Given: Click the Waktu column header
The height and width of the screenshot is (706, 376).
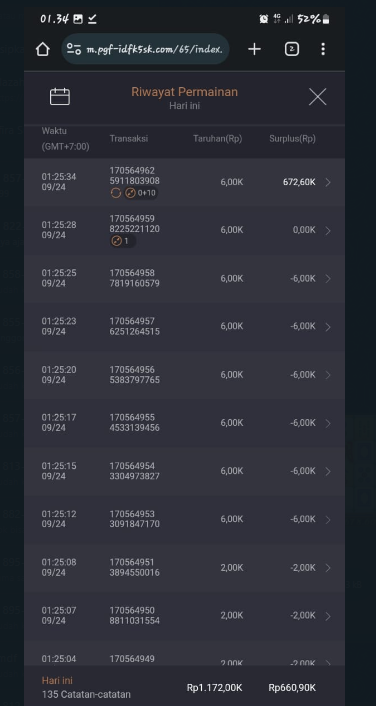Looking at the screenshot, I should coord(54,131).
